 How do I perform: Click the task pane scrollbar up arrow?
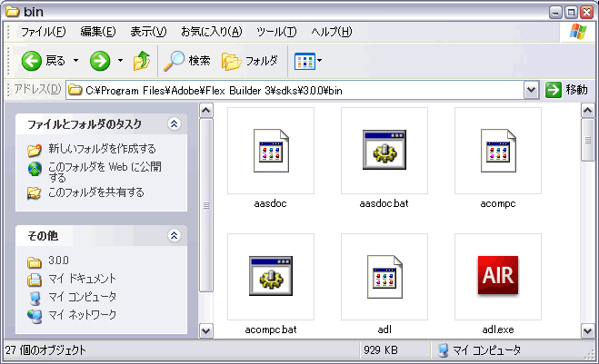pyautogui.click(x=206, y=111)
